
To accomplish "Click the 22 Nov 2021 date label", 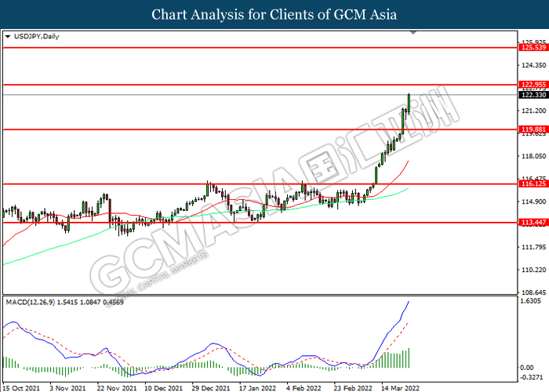I will [117, 388].
